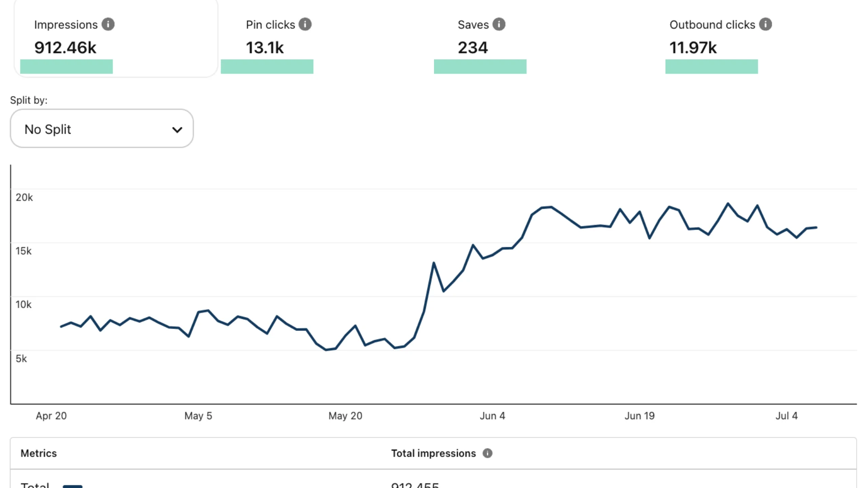The image size is (868, 488).
Task: Open the No Split dropdown
Action: click(x=102, y=128)
